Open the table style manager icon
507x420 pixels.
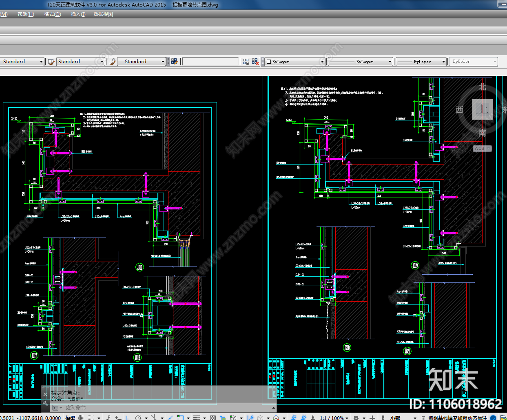click(51, 62)
